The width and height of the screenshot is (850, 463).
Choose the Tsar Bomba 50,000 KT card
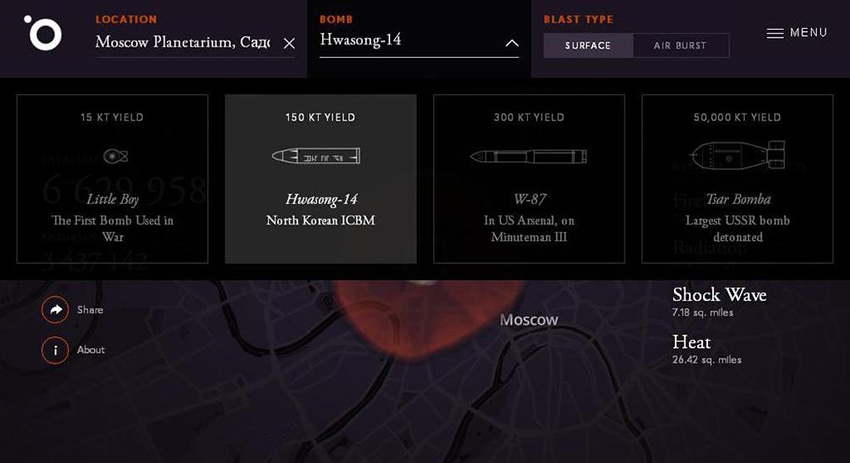point(737,179)
